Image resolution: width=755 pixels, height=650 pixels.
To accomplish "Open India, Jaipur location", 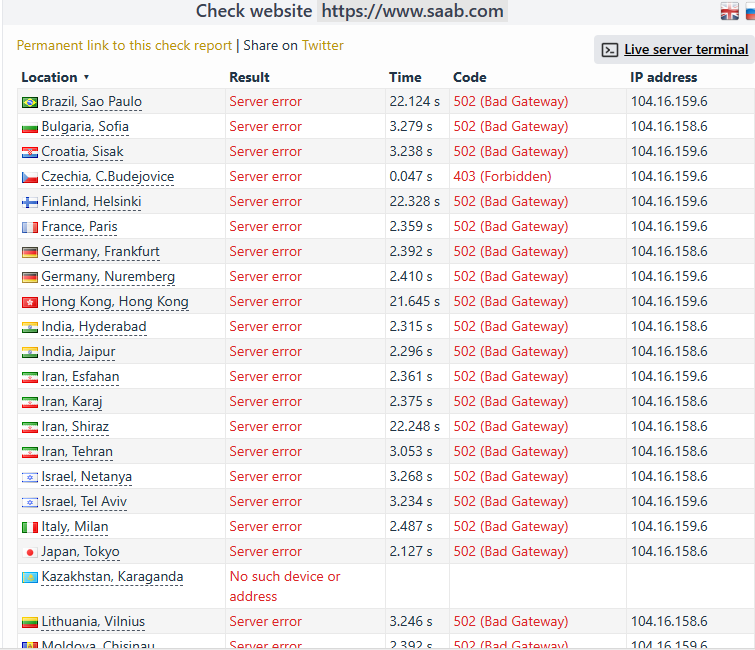I will [78, 352].
